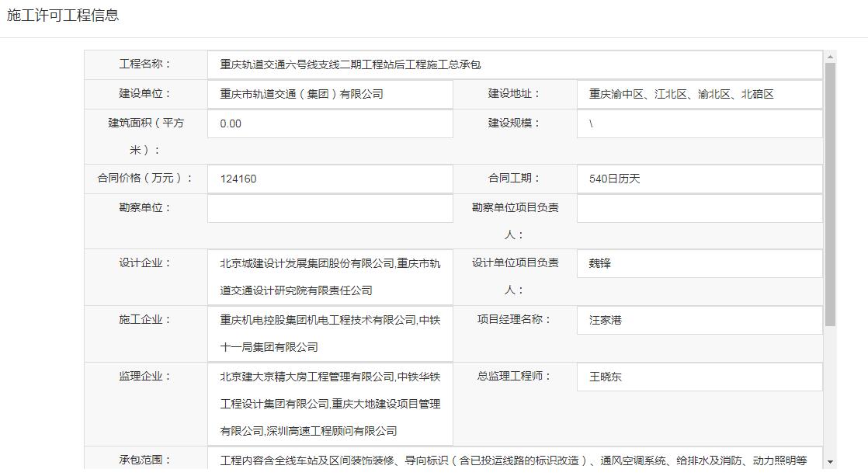Click the empty 勘察单位项目负责人 field
868x476 pixels.
coord(700,208)
